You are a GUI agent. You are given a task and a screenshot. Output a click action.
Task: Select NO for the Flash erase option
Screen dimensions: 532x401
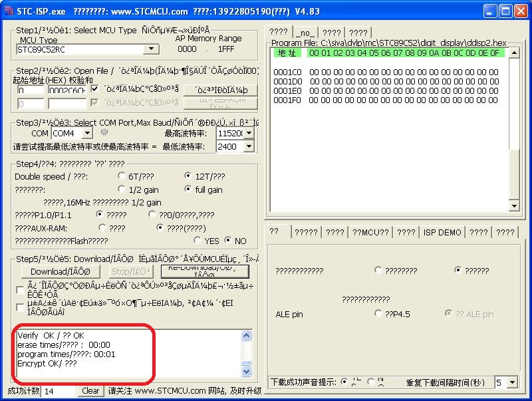coord(228,240)
